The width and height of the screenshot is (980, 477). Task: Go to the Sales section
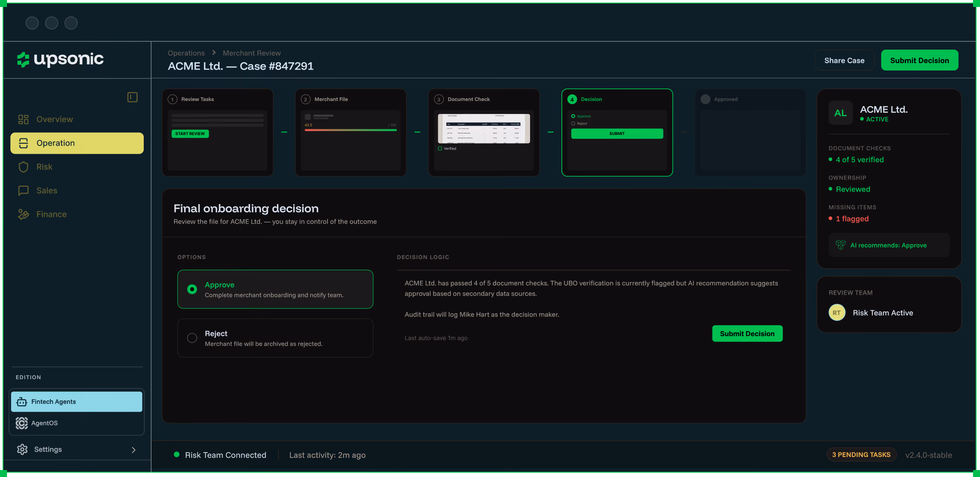point(77,191)
